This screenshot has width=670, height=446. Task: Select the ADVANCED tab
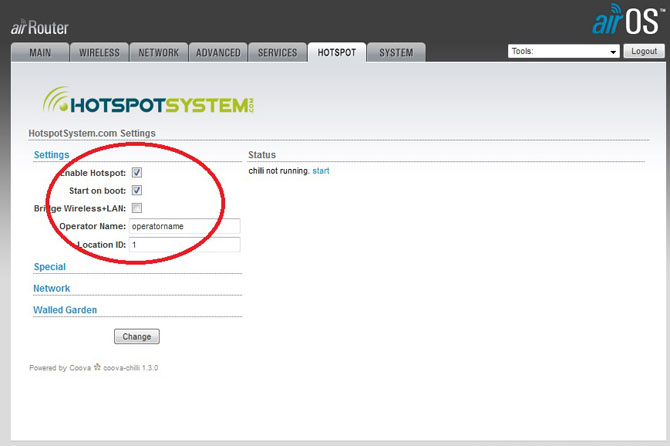(218, 52)
